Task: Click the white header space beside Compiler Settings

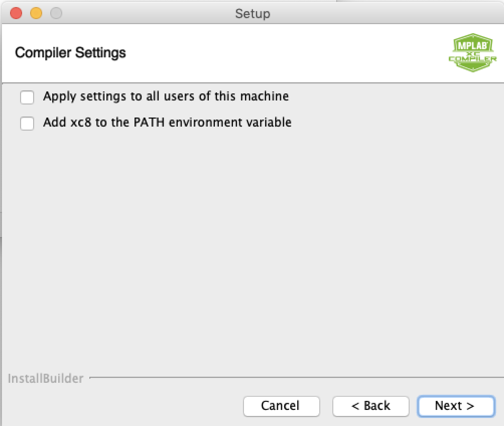Action: [281, 53]
